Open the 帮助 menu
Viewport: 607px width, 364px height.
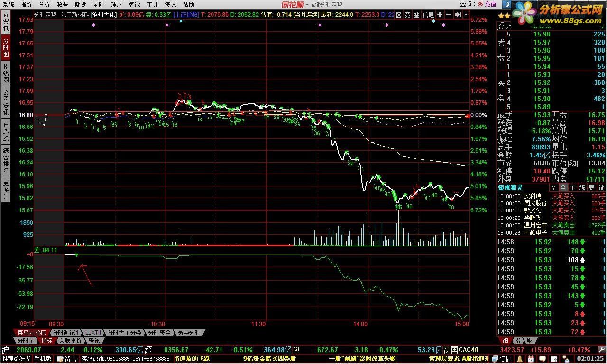pos(188,4)
